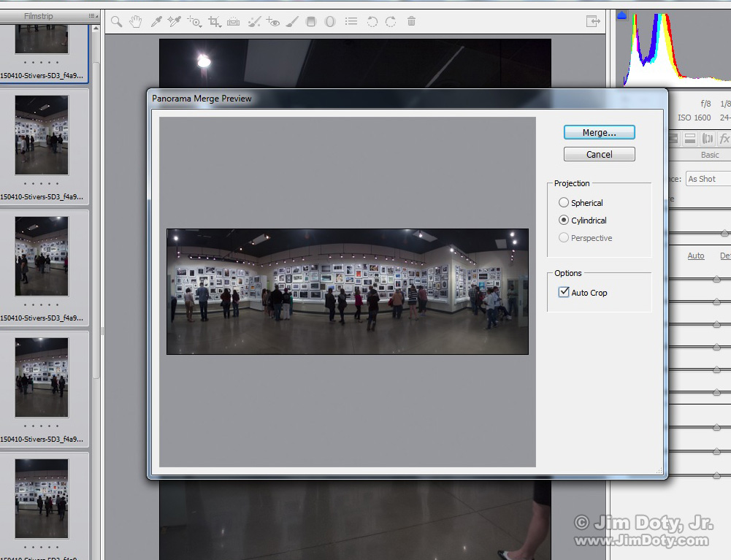
Task: Select the Adjustment Brush tool
Action: pyautogui.click(x=292, y=21)
